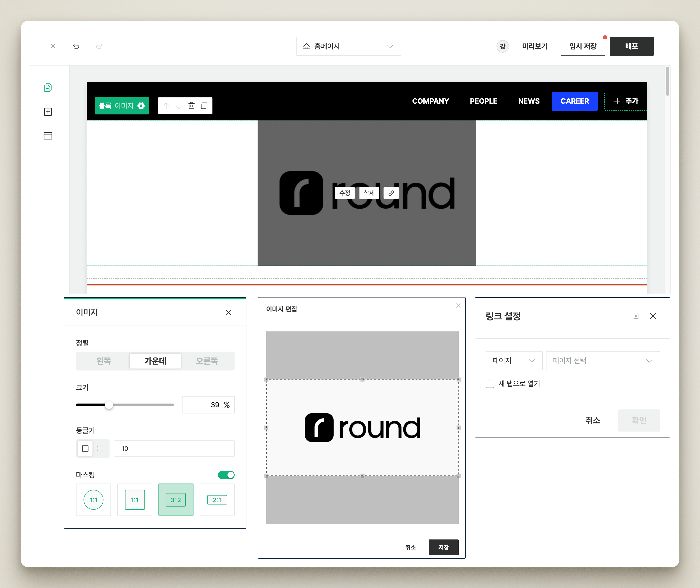Click the canvas vertical scrollbar
The height and width of the screenshot is (588, 700).
667,81
